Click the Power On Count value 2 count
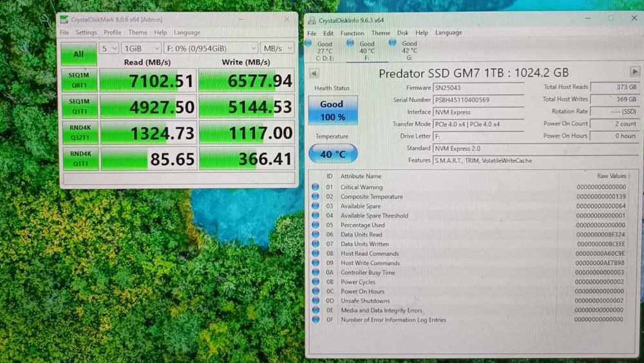The height and width of the screenshot is (363, 644). coord(614,123)
